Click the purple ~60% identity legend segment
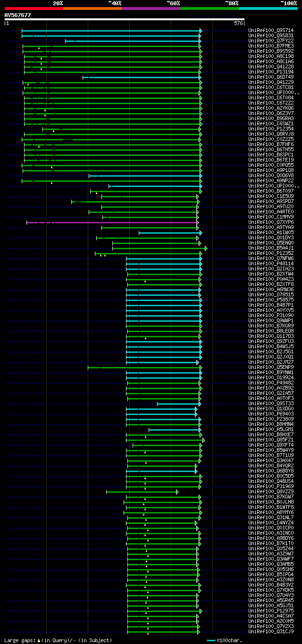Screen dimensions: 302x644 coord(151,8)
